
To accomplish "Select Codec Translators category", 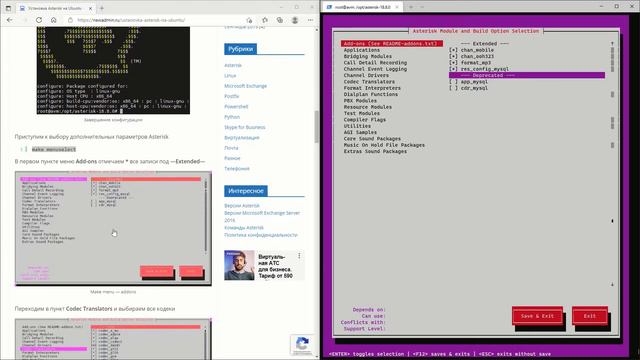I will pyautogui.click(x=369, y=82).
